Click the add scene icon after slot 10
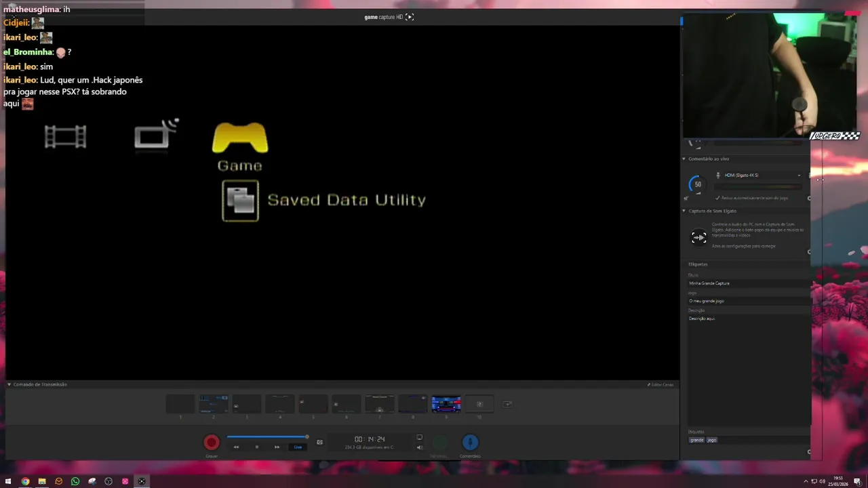868x488 pixels. (507, 404)
